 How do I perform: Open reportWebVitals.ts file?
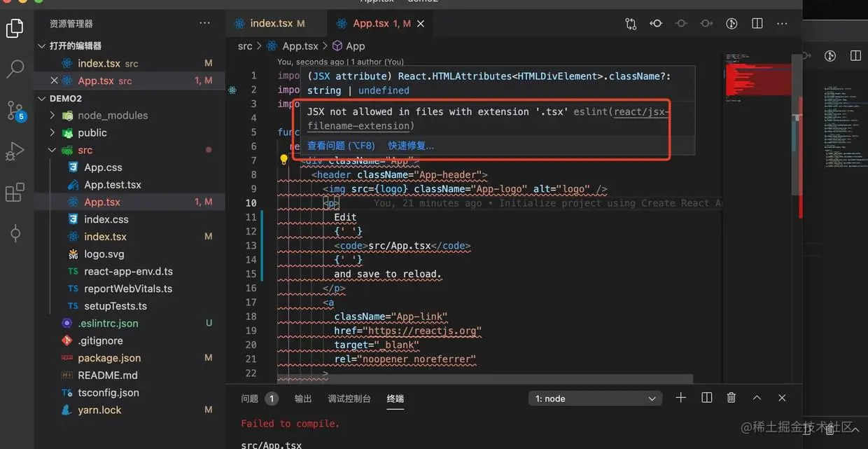[129, 289]
